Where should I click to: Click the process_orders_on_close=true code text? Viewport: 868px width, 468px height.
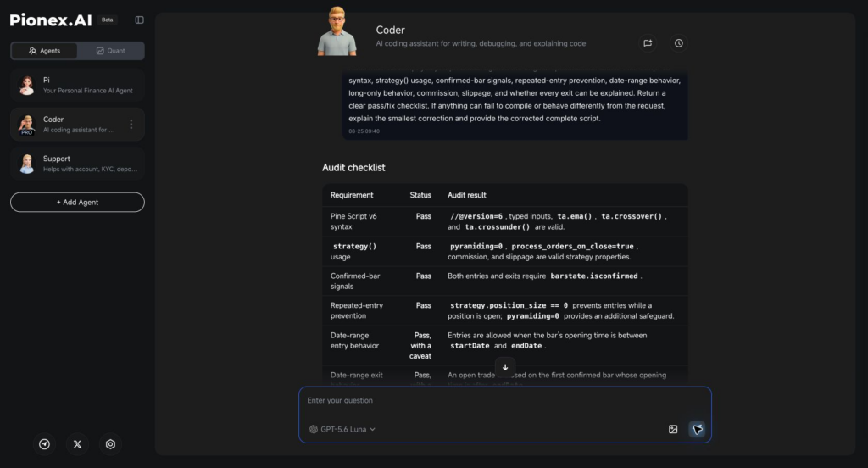572,246
